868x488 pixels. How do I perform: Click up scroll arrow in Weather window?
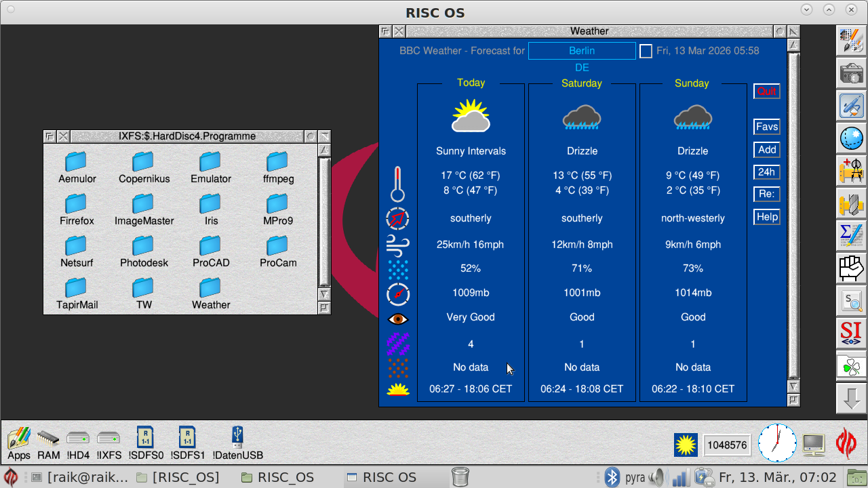[793, 45]
